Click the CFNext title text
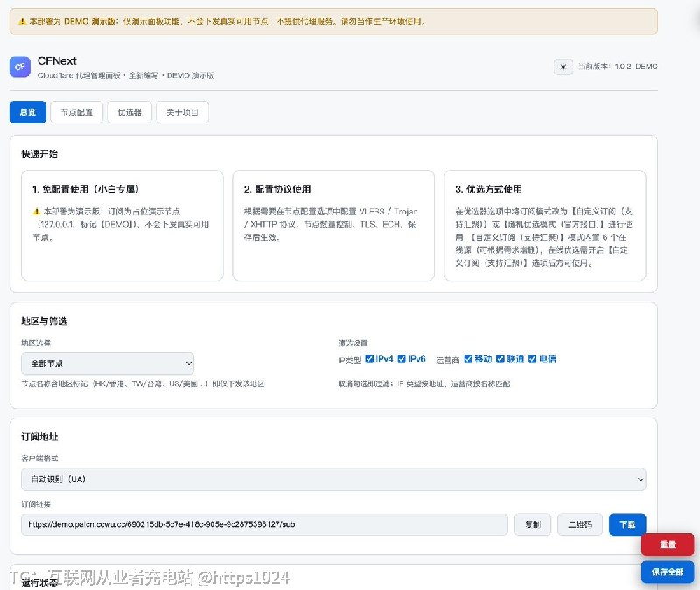The height and width of the screenshot is (590, 700). (57, 60)
